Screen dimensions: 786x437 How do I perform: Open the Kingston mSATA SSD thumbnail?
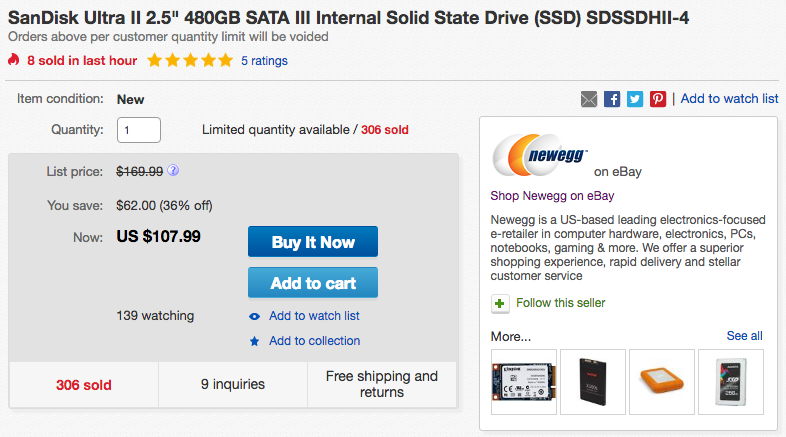click(x=525, y=381)
